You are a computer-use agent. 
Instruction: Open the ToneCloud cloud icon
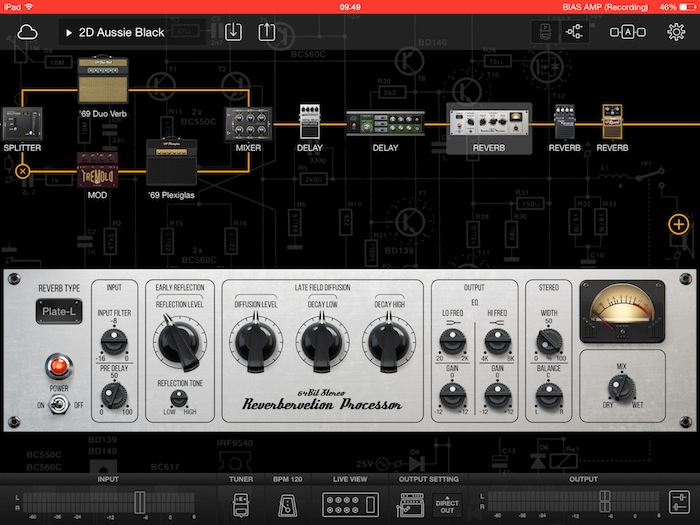[x=27, y=32]
